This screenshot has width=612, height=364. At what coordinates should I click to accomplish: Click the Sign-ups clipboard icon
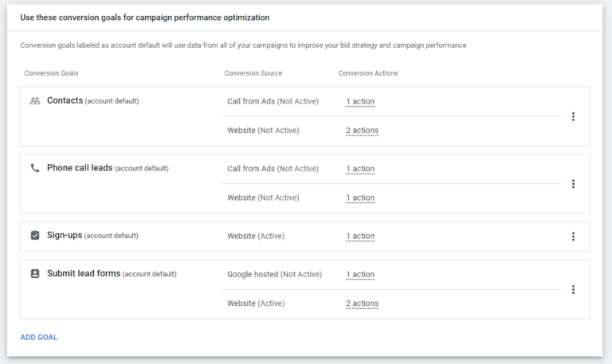(34, 236)
